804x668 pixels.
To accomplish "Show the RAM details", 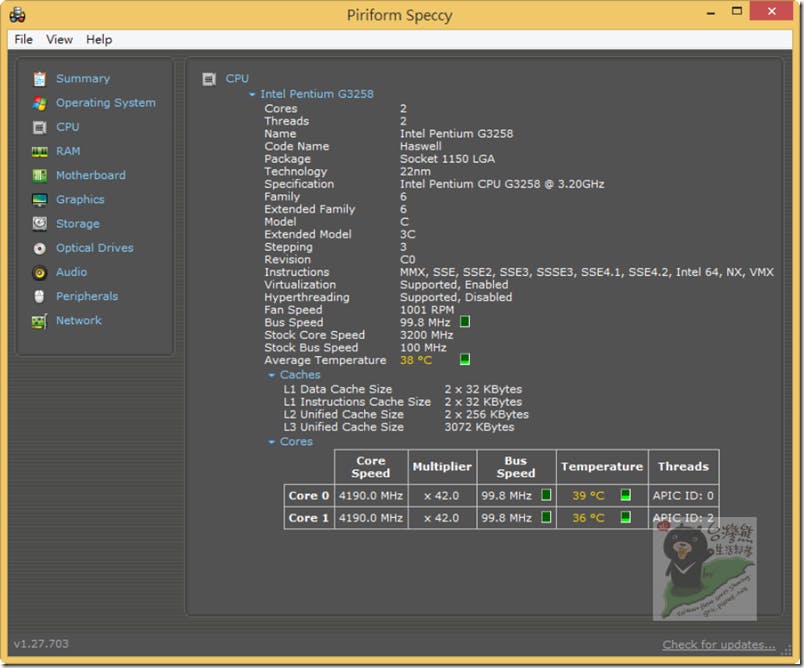I will pos(68,151).
